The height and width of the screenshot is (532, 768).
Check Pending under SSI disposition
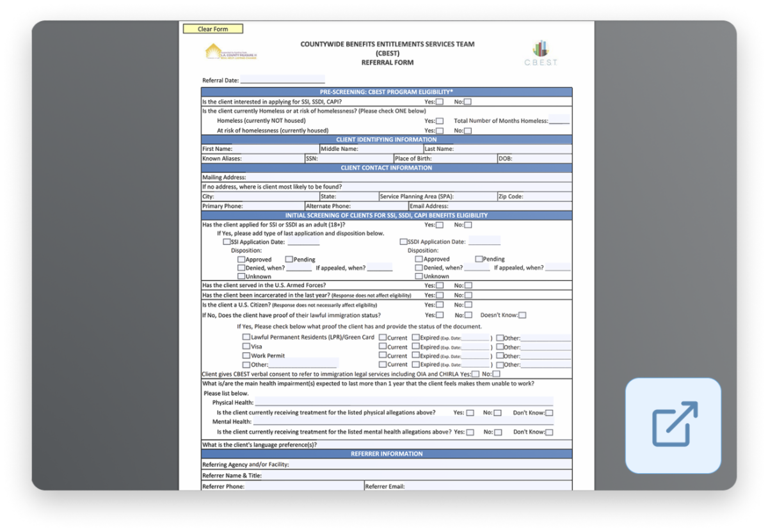point(289,260)
